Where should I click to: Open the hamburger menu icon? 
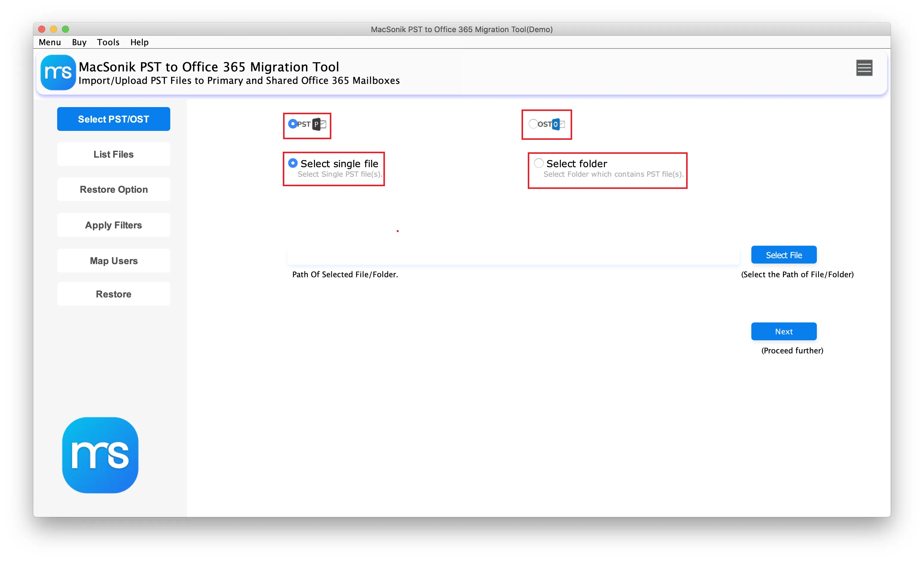864,68
